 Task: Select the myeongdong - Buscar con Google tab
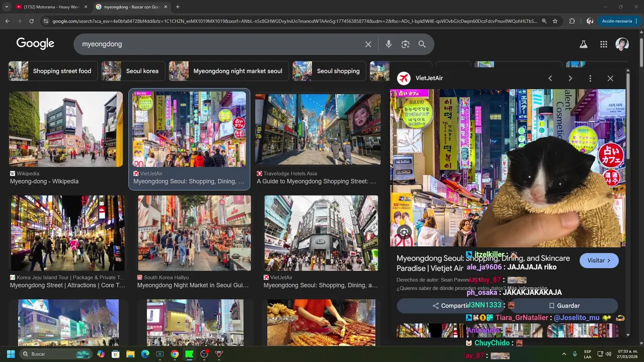point(132,7)
